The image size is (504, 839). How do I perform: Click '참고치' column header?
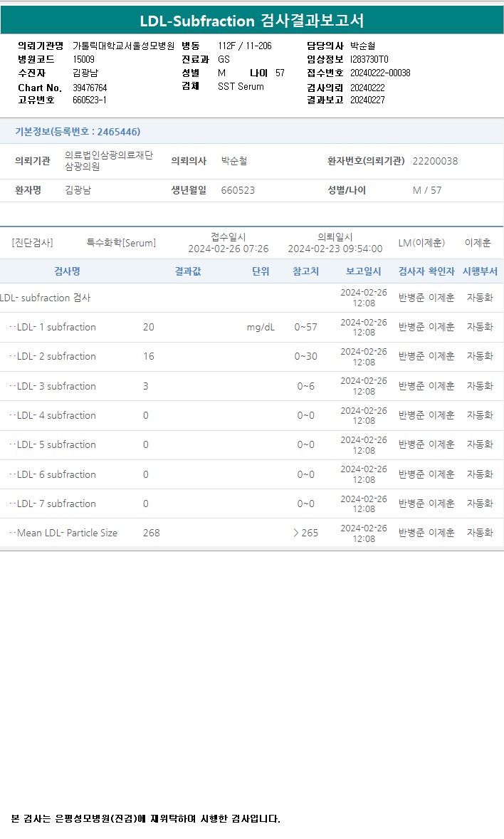click(x=305, y=271)
